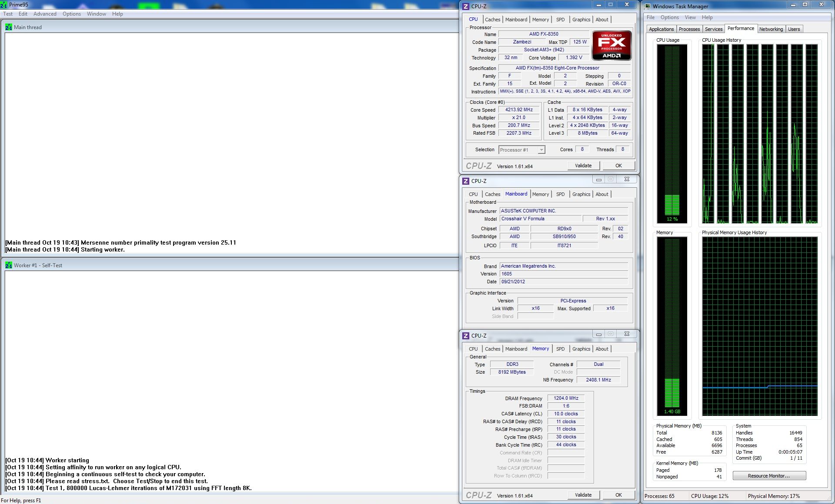Click the AMD FX Unlocked processor logo
The height and width of the screenshot is (504, 835).
611,45
